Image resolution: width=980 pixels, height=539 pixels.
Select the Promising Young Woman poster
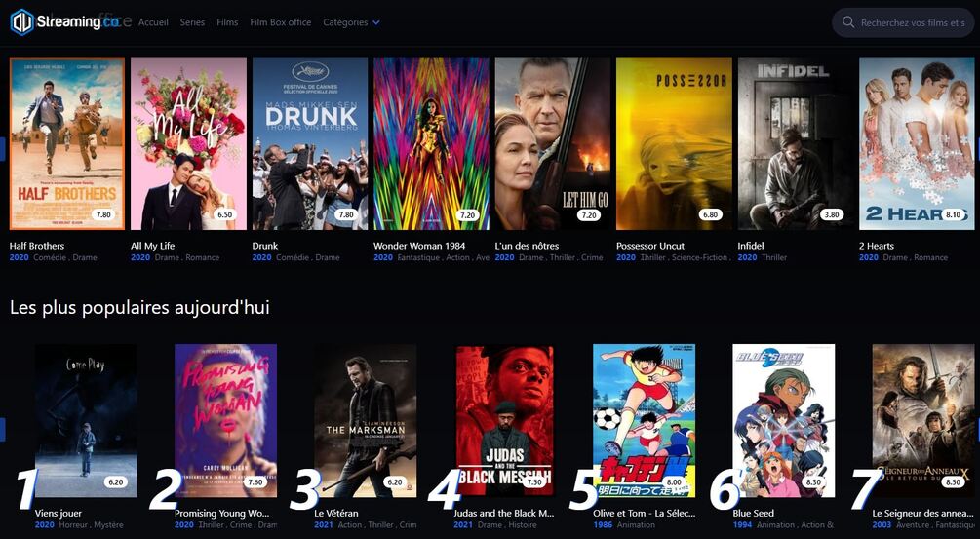(225, 420)
